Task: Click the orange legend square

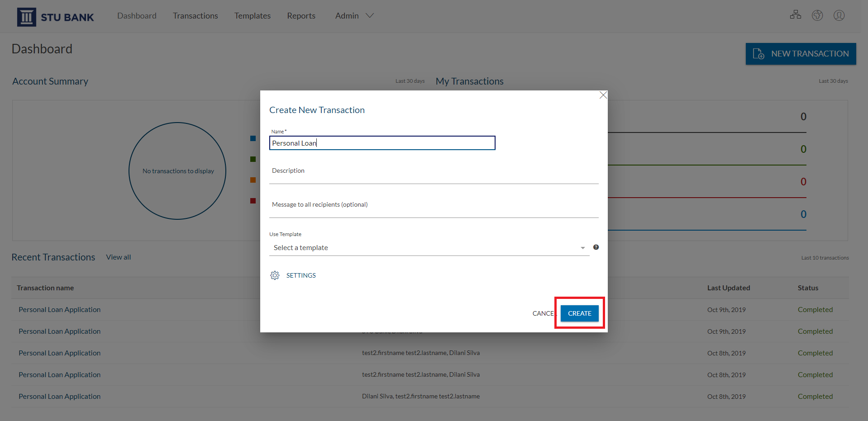Action: [253, 180]
